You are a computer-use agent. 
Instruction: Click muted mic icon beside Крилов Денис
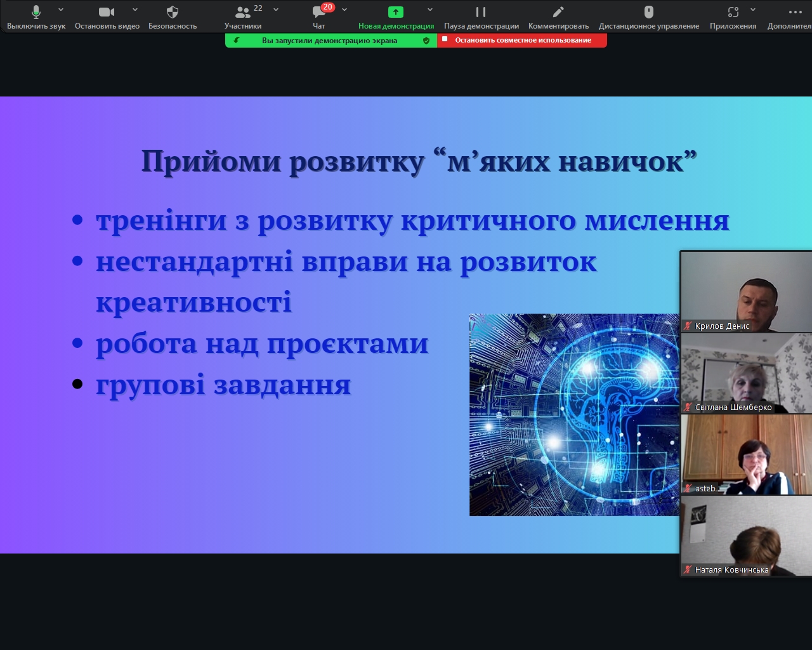688,326
